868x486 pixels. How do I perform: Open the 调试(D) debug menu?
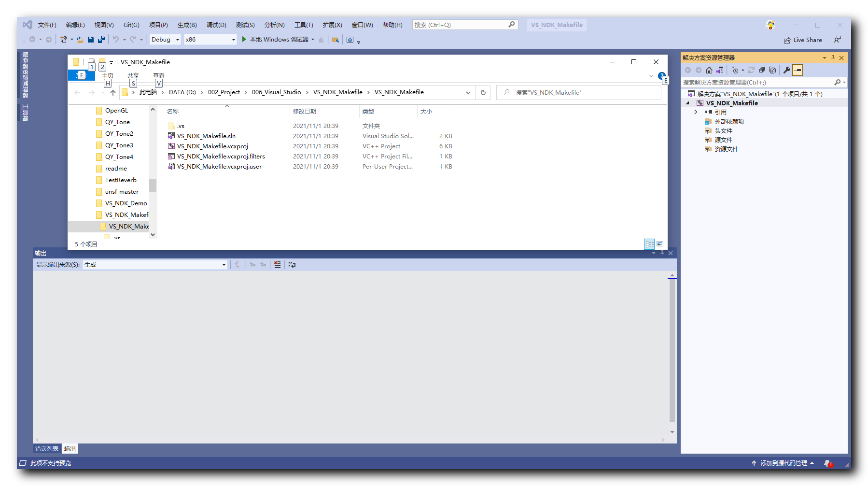[x=216, y=25]
